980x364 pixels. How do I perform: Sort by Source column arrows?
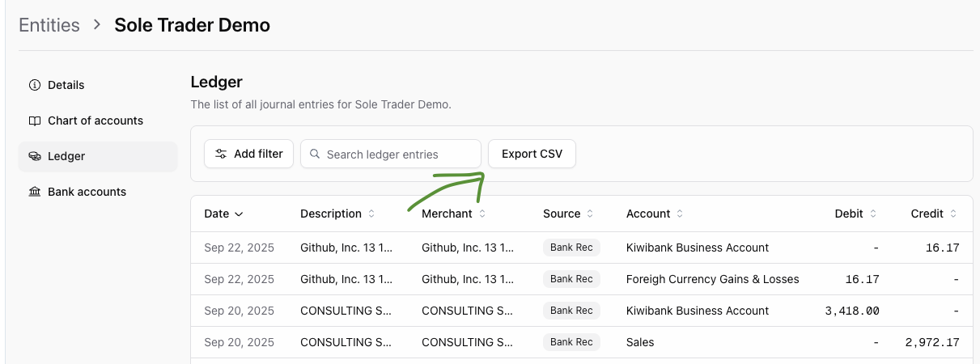point(590,214)
